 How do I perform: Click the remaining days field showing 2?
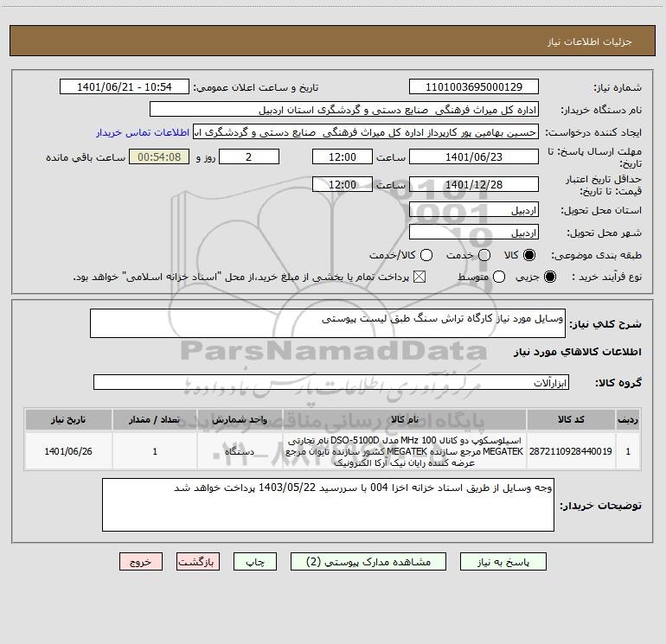point(249,156)
